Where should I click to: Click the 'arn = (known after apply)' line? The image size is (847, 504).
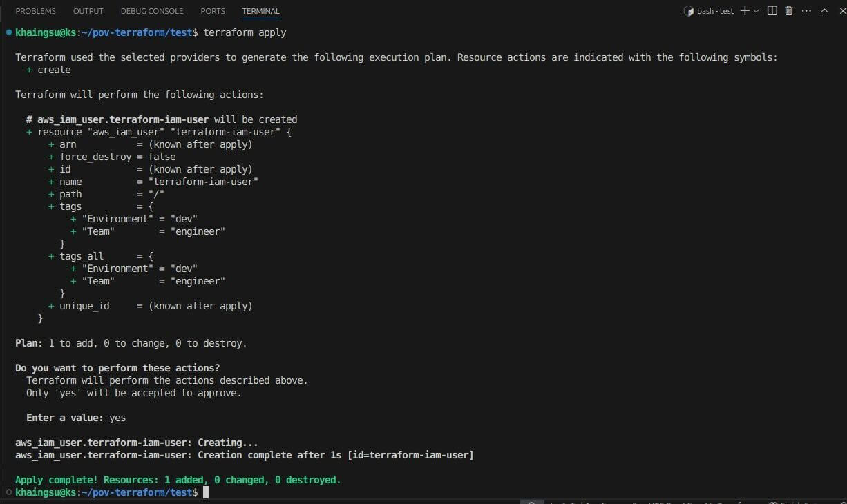(x=151, y=144)
